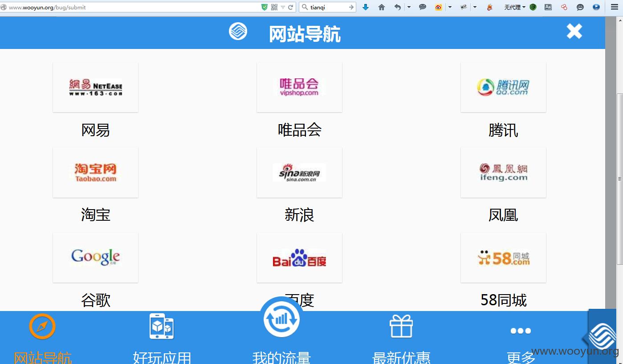Click the 凤凰 text label
Screen dimensions: 623x364
(503, 215)
